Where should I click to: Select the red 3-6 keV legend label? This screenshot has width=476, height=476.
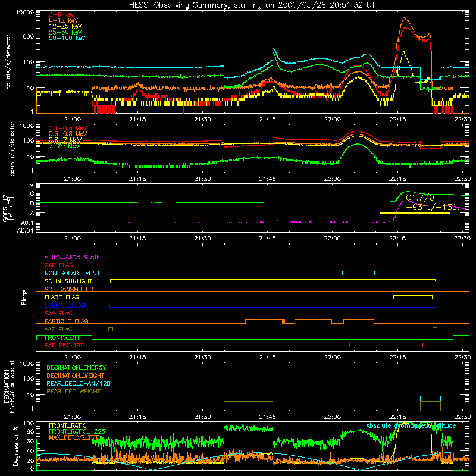click(x=61, y=14)
